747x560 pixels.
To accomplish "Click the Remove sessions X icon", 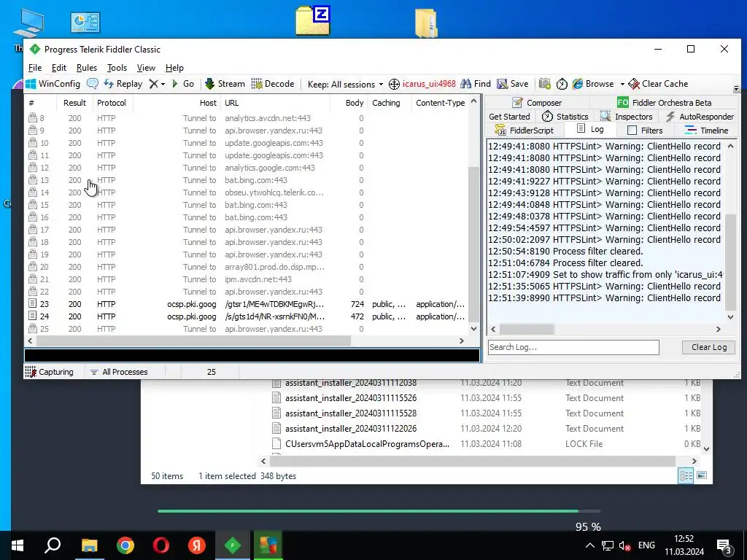I will [153, 84].
